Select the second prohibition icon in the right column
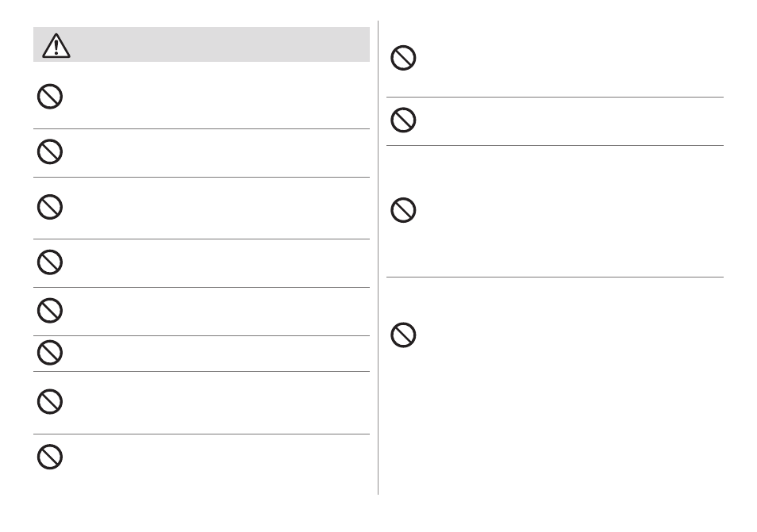The width and height of the screenshot is (757, 532). click(403, 120)
